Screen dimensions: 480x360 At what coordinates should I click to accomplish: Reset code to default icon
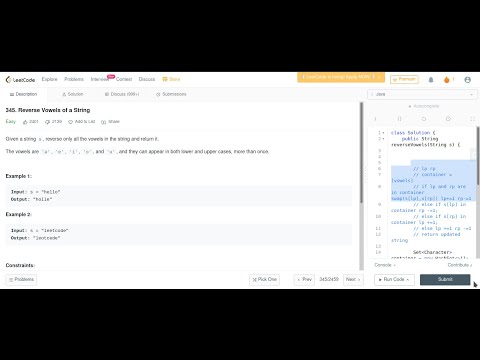[424, 119]
